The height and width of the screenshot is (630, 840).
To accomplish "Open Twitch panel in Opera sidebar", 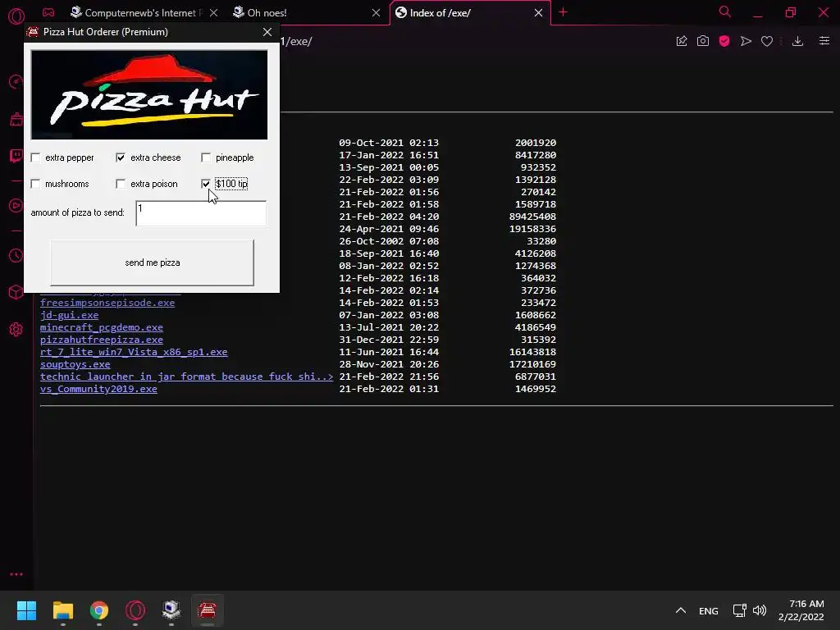I will (x=16, y=156).
